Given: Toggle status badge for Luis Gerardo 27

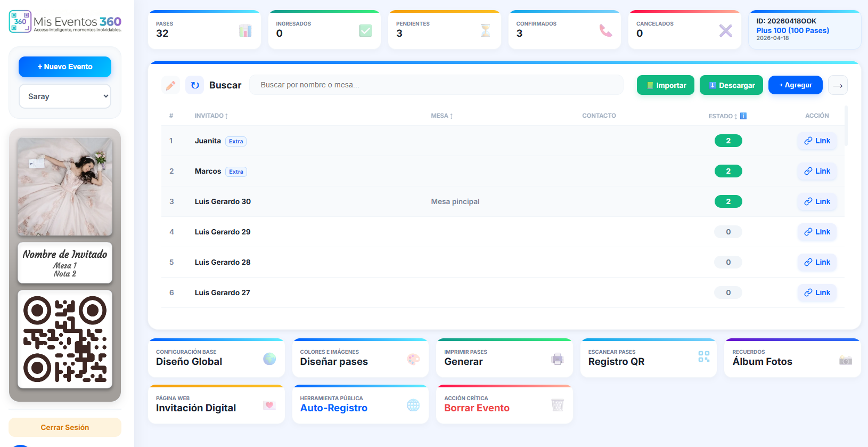Looking at the screenshot, I should [728, 292].
